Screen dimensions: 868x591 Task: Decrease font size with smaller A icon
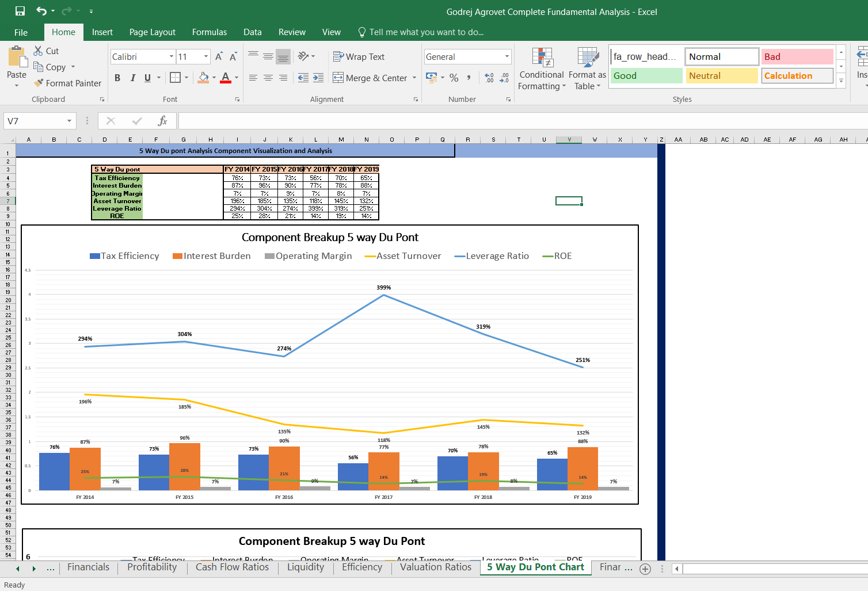[x=233, y=56]
